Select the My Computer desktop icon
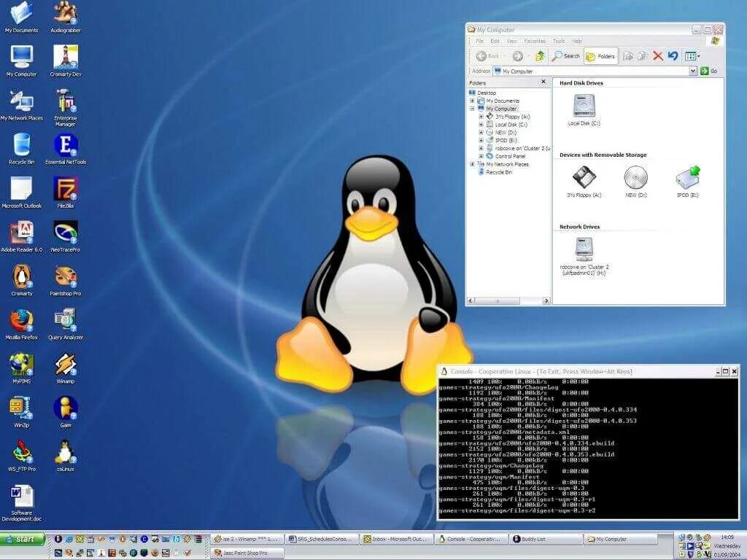Image resolution: width=747 pixels, height=560 pixels. click(x=21, y=61)
